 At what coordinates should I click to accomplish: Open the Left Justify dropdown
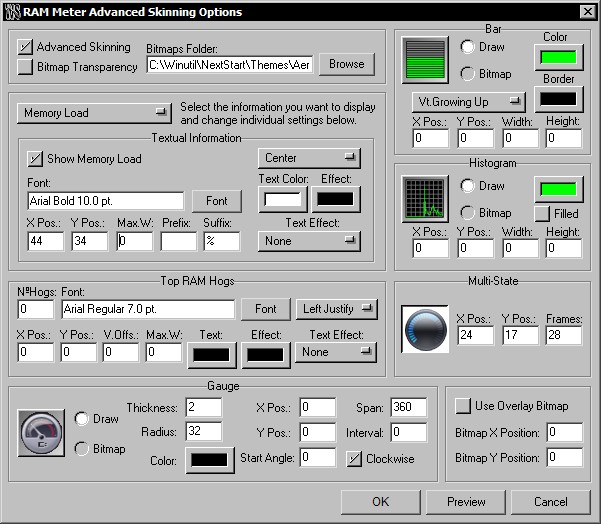(337, 309)
